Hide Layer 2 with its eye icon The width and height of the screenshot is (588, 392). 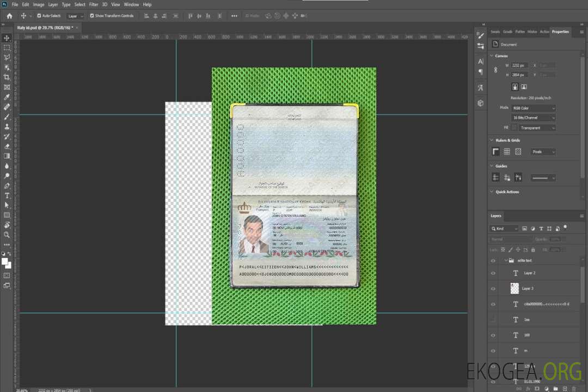click(493, 273)
